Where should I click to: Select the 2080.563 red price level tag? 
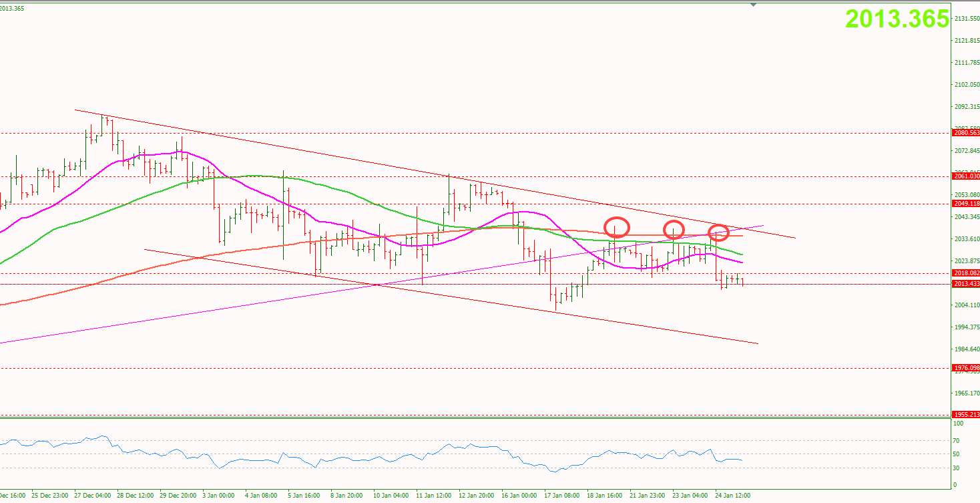click(967, 133)
